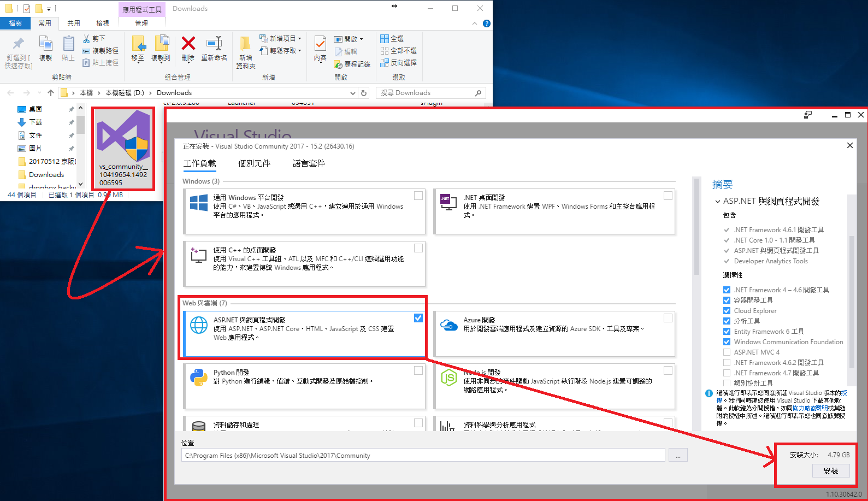Check the Node.js development workload

[668, 370]
